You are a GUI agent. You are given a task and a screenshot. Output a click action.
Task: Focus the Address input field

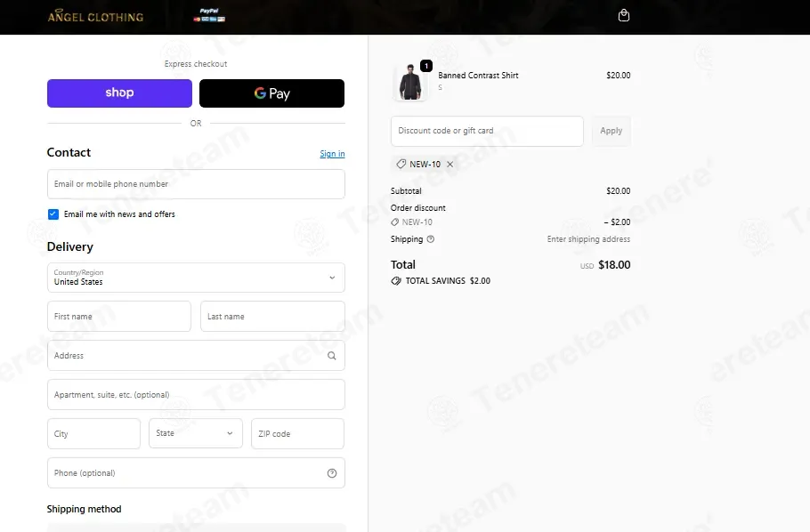click(x=196, y=355)
